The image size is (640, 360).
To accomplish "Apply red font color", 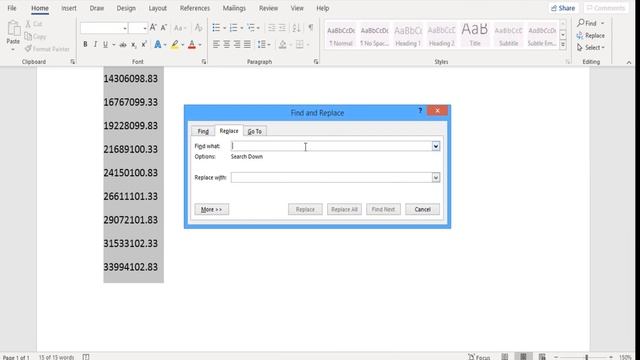I will click(192, 44).
